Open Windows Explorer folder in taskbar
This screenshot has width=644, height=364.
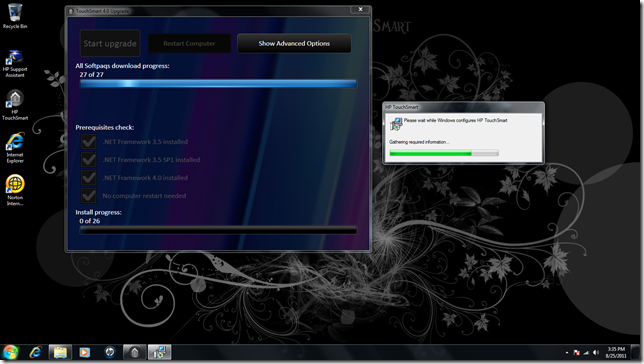pos(60,352)
